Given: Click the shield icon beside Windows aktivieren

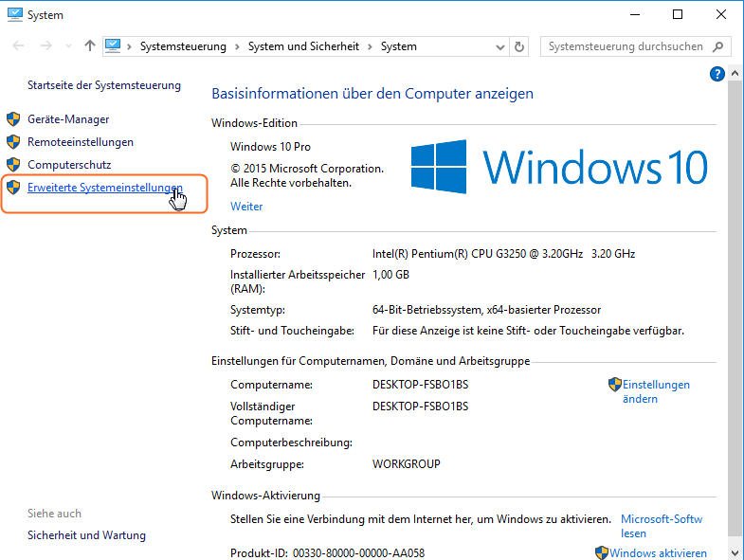Looking at the screenshot, I should tap(601, 552).
